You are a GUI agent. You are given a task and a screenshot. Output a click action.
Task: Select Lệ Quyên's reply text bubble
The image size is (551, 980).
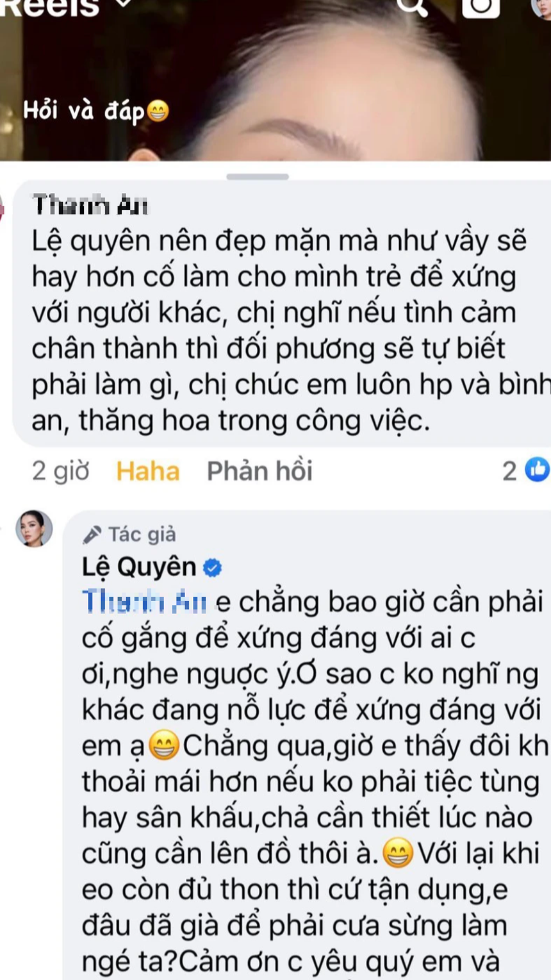pos(307,745)
